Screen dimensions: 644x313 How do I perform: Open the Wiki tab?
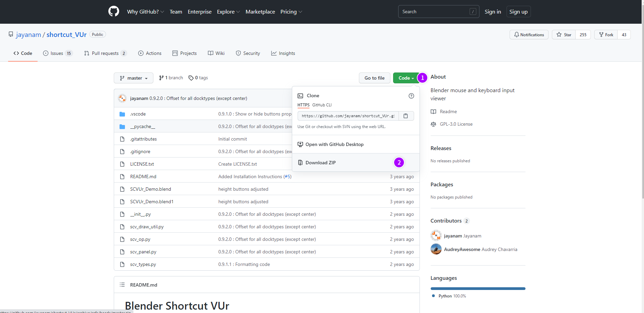point(216,53)
